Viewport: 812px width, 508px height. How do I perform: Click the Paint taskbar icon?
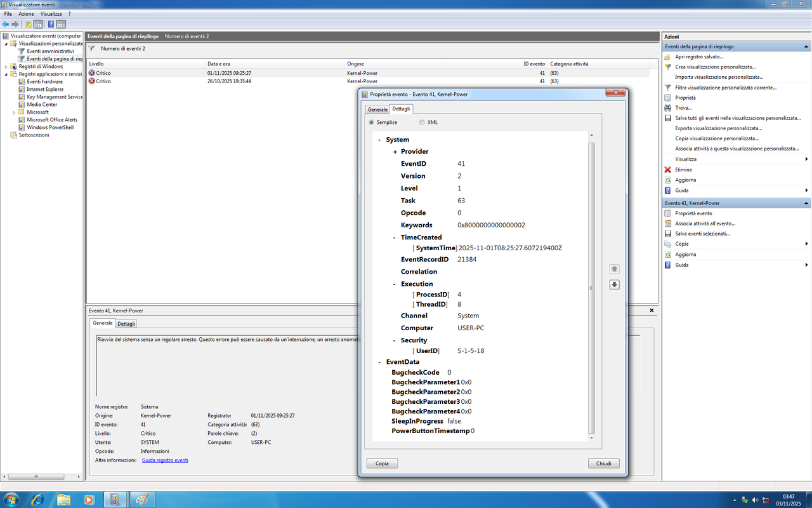point(142,499)
